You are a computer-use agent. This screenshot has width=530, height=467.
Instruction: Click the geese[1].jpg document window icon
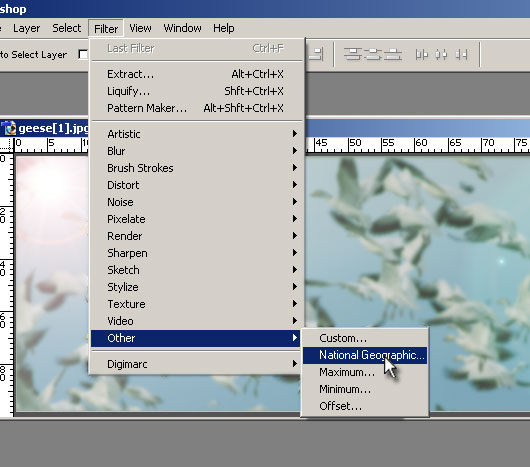click(x=9, y=128)
